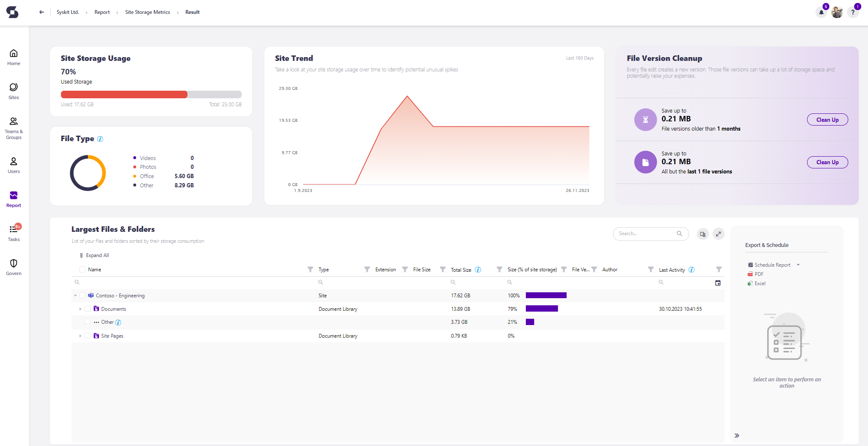The image size is (868, 446).
Task: Open the Govern shield icon
Action: click(14, 267)
